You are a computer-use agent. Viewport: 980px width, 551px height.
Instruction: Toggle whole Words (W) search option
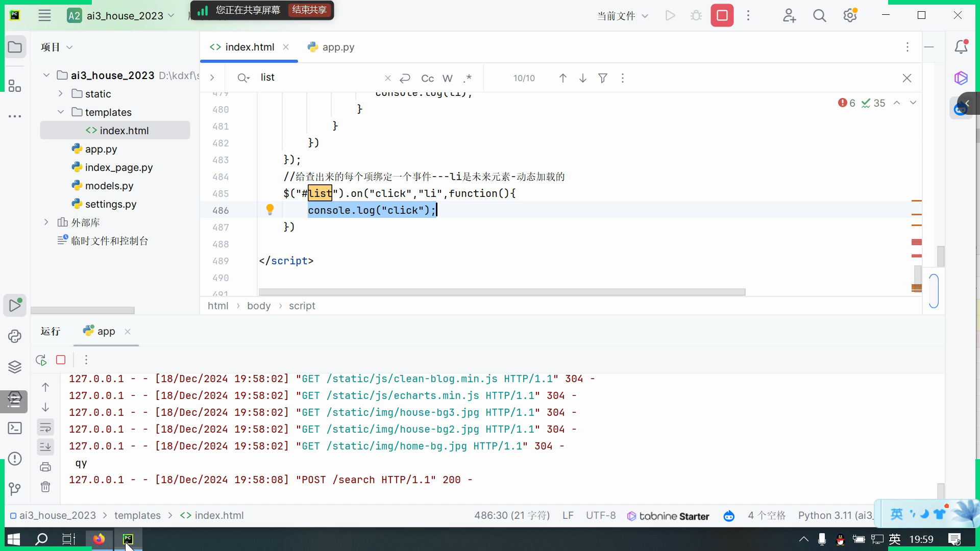pos(448,78)
